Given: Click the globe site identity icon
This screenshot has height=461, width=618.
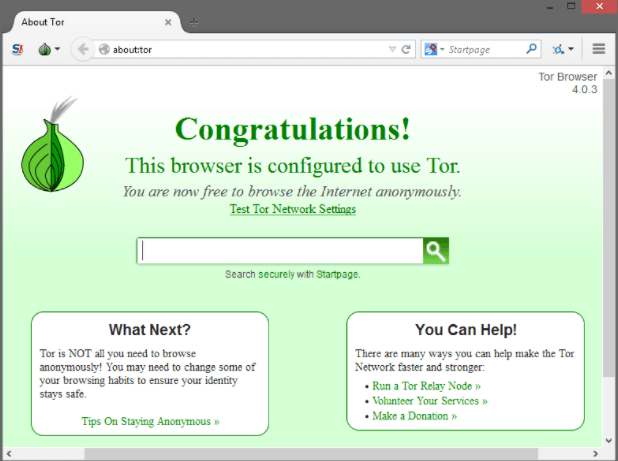Looking at the screenshot, I should click(104, 49).
